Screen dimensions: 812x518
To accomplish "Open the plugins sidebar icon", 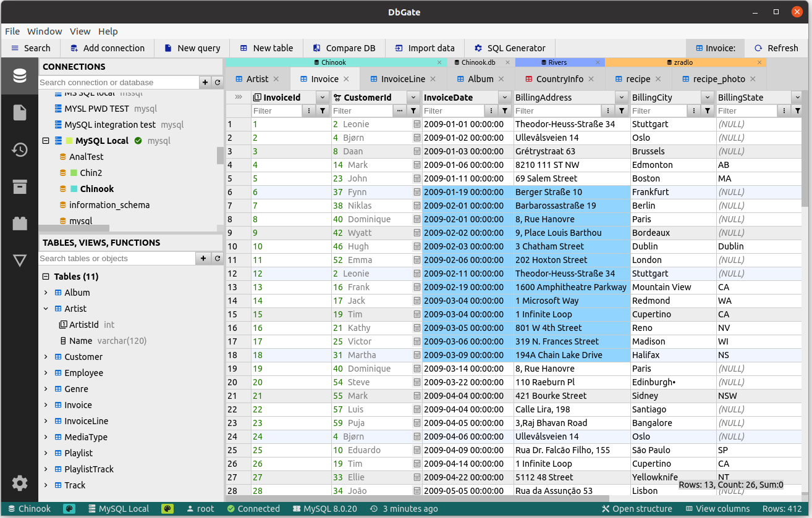I will click(20, 223).
